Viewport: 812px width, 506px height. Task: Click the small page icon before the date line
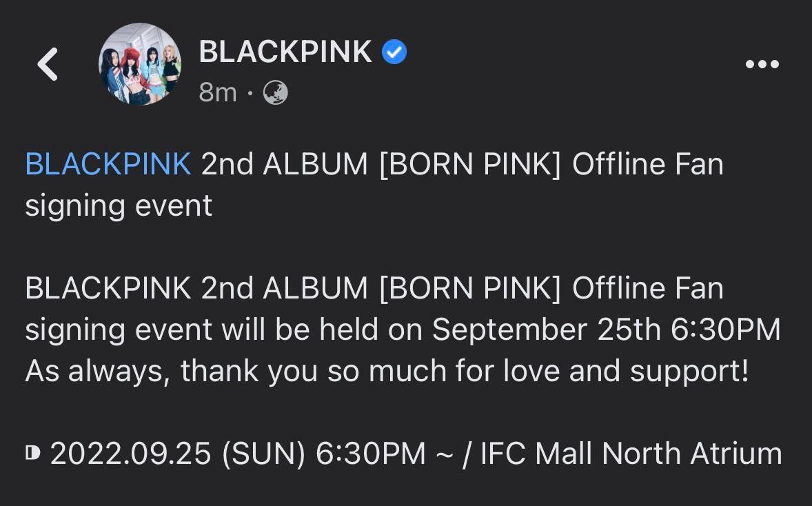click(x=32, y=452)
